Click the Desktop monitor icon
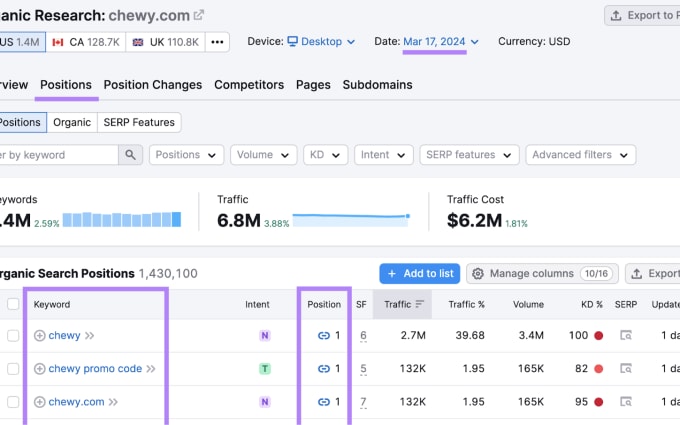The width and height of the screenshot is (680, 425). (293, 41)
